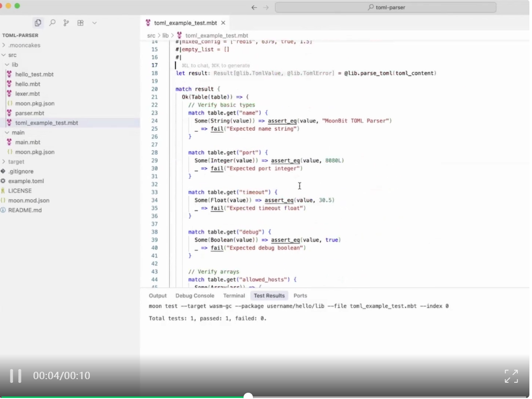
Task: Open moon.pkg.json under lib
Action: click(x=34, y=103)
